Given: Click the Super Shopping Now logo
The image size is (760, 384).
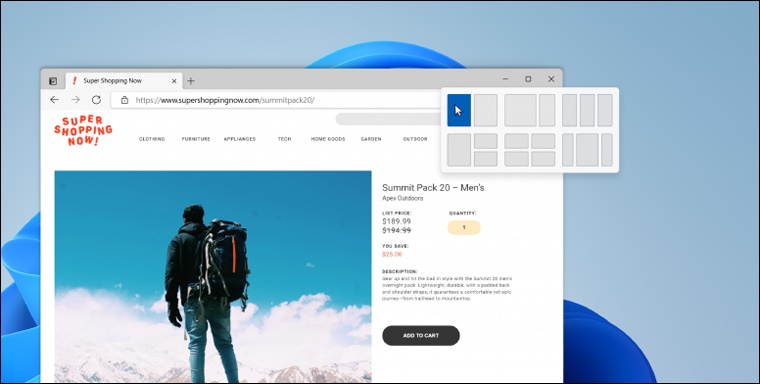Looking at the screenshot, I should pos(83,131).
